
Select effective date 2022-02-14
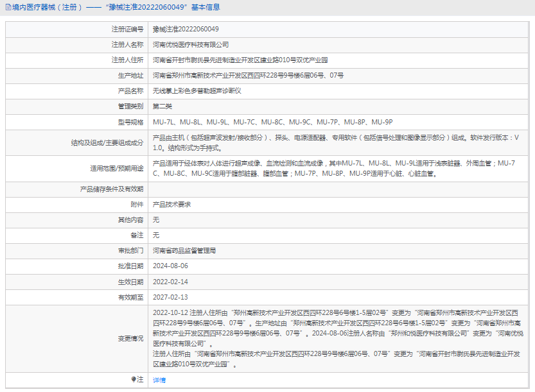tap(170, 282)
